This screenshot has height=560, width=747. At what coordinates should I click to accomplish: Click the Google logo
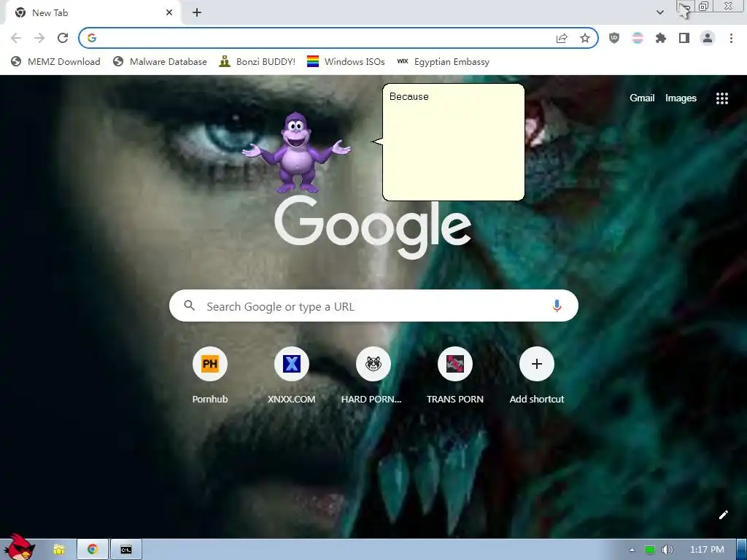click(x=373, y=227)
